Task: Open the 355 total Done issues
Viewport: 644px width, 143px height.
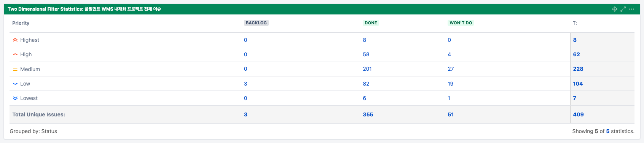Action: click(368, 114)
